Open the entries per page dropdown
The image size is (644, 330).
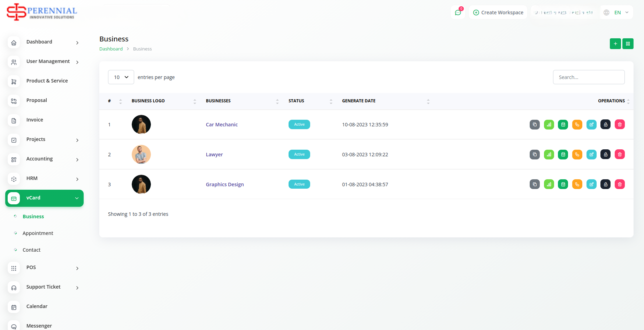click(121, 77)
